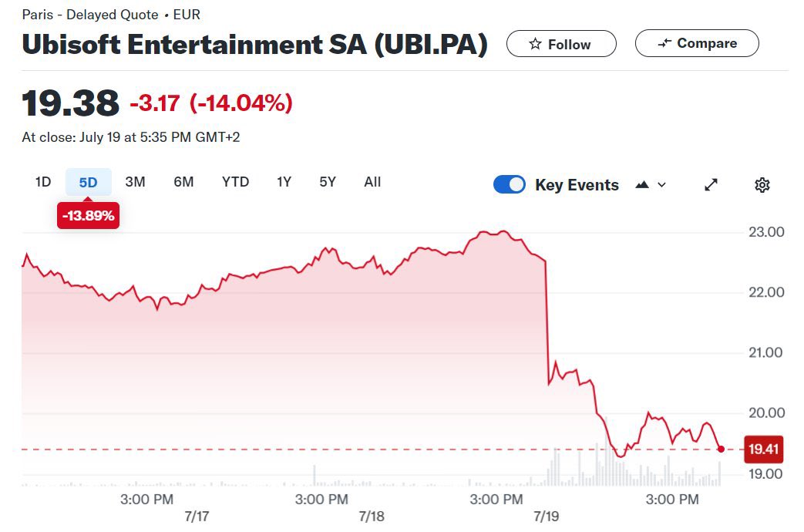Click the mountain chart type icon
The height and width of the screenshot is (532, 804).
click(642, 185)
